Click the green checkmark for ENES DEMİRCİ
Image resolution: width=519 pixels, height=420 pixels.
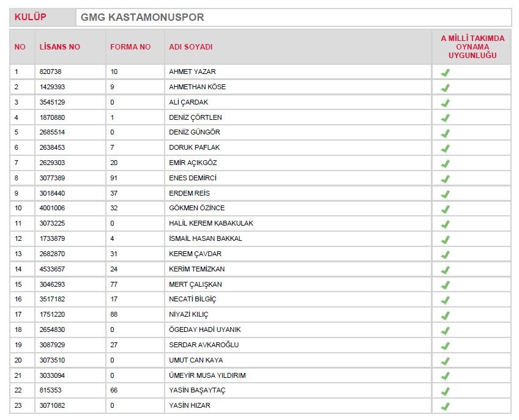pyautogui.click(x=445, y=179)
